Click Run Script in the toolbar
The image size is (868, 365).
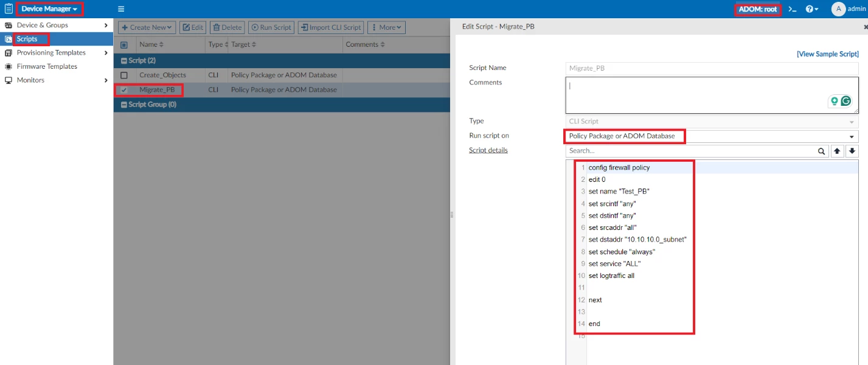coord(271,27)
